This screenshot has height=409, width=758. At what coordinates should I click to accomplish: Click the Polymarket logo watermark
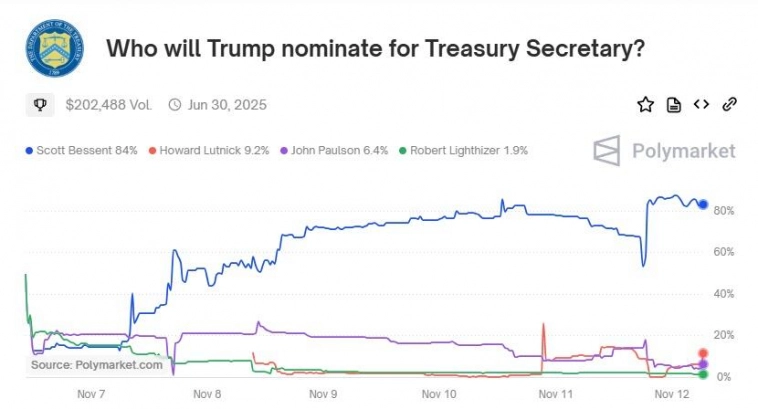tap(664, 151)
